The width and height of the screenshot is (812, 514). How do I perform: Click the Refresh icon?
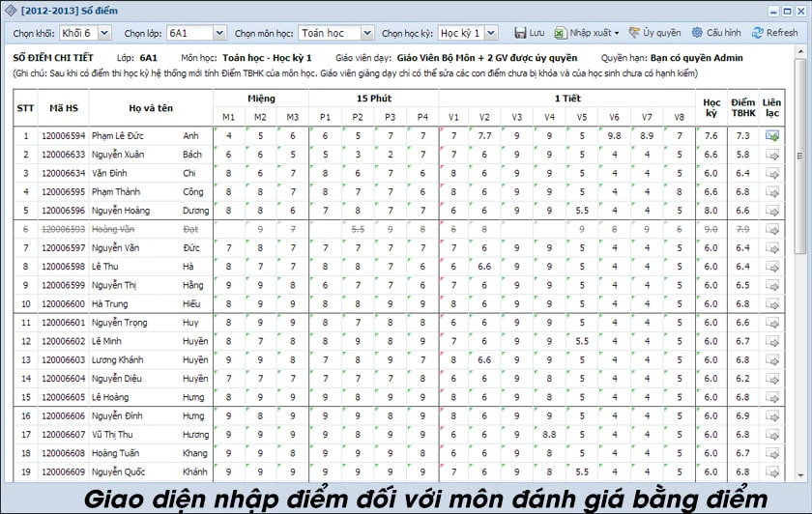tap(758, 33)
